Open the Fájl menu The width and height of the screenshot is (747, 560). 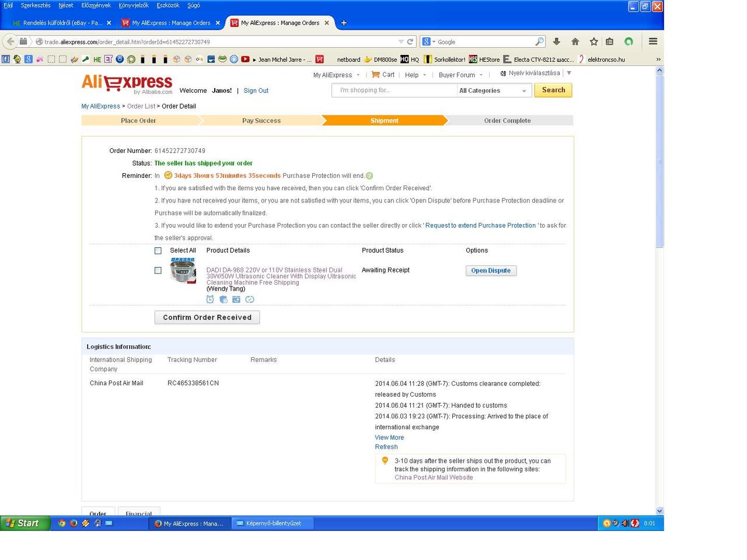point(8,5)
